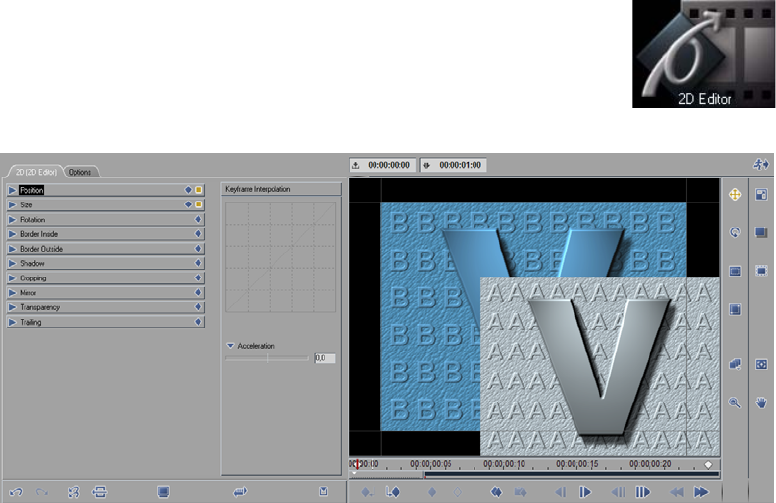Expand the Position parameter triangle
Viewport: 776px width, 503px height.
tap(12, 190)
